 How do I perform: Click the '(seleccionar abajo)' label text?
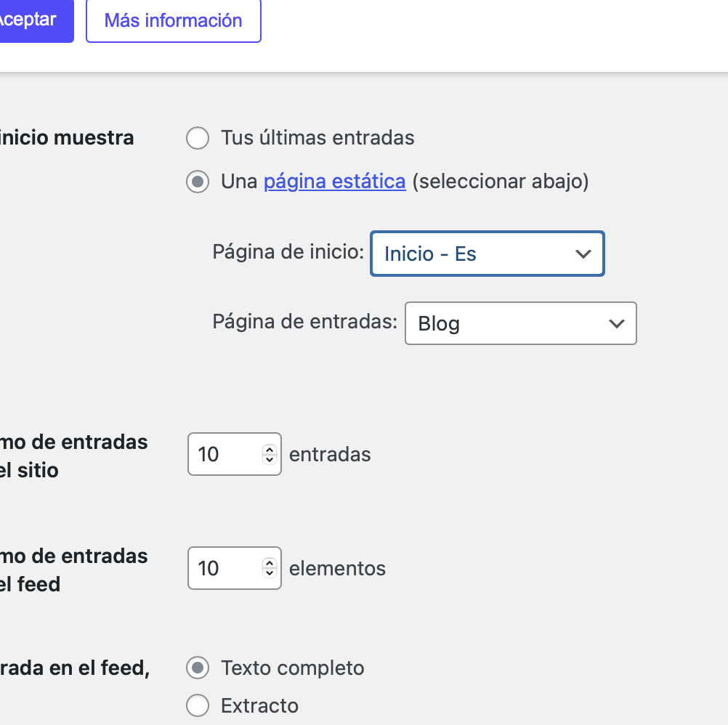pos(500,181)
